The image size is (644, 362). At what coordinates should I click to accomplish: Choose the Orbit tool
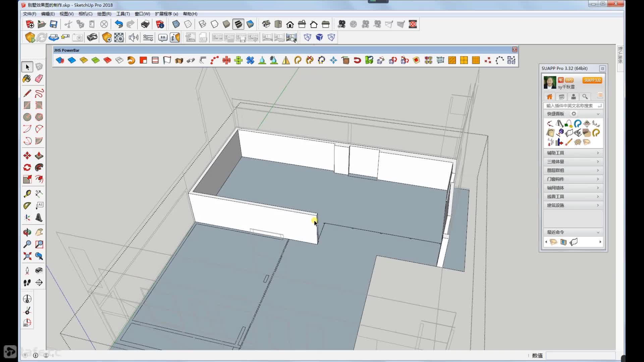(x=27, y=232)
